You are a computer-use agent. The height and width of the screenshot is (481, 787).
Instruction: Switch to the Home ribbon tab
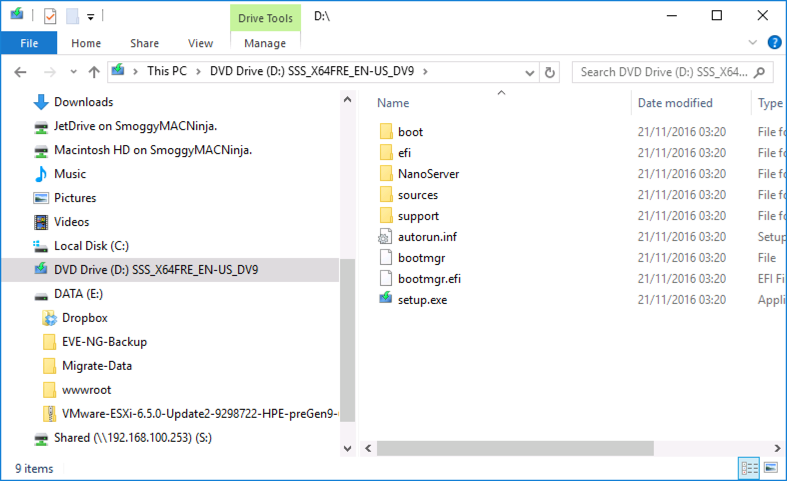pyautogui.click(x=86, y=43)
